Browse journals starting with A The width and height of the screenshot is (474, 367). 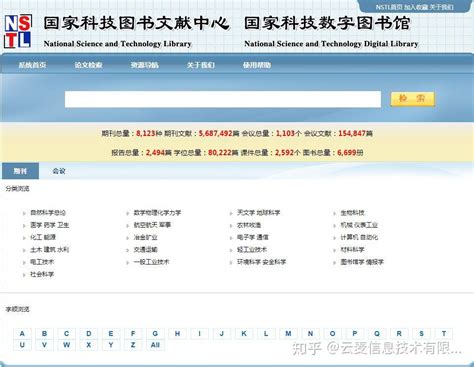[22, 334]
